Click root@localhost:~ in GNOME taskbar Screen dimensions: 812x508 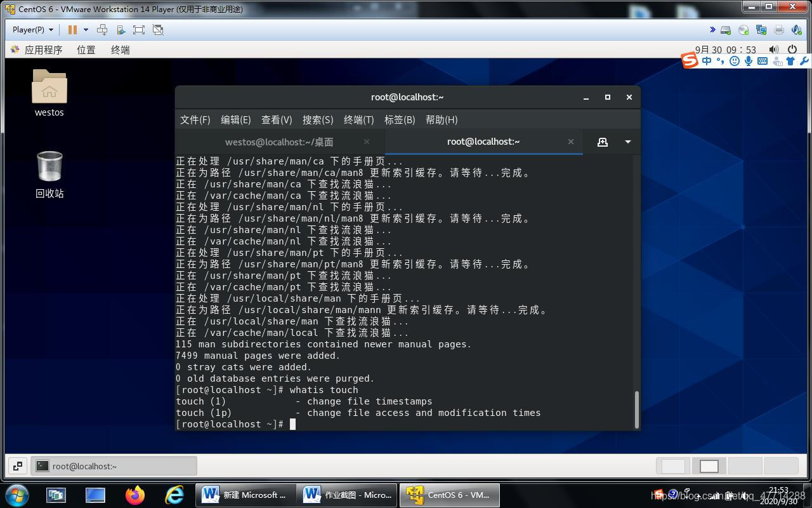point(114,466)
